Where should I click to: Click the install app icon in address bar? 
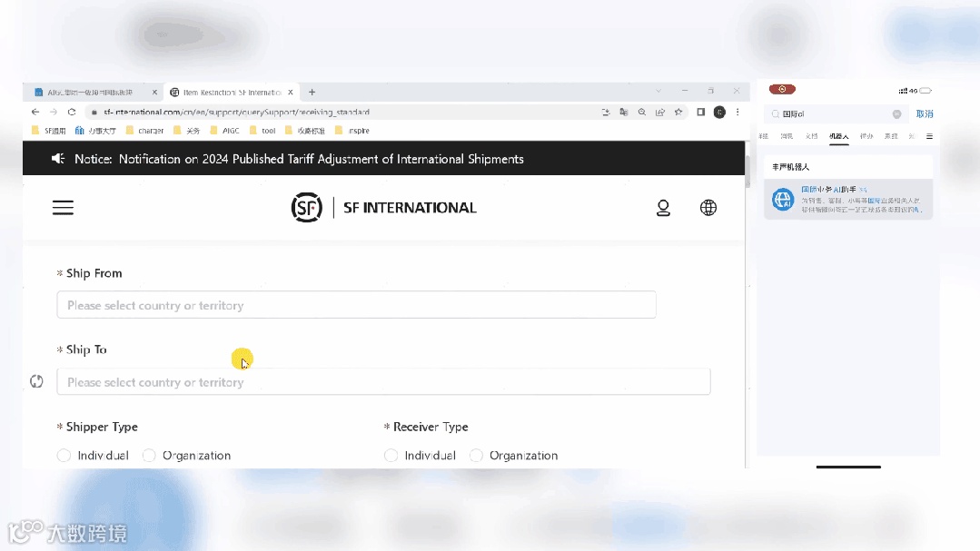(x=606, y=112)
